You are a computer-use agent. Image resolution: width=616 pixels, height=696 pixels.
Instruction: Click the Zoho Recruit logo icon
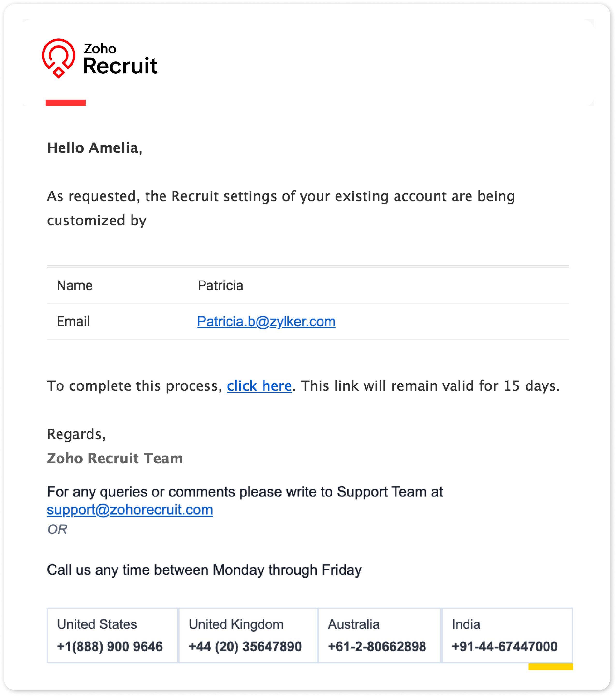[59, 58]
